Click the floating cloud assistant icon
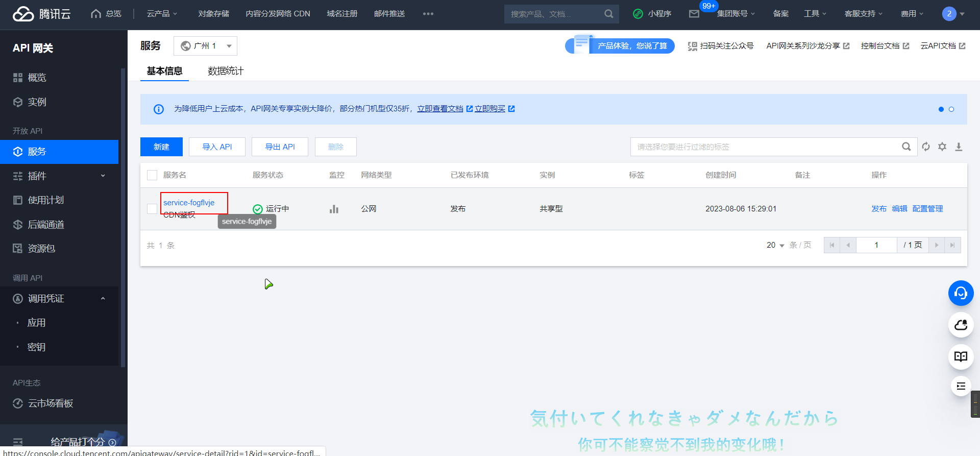The height and width of the screenshot is (456, 980). point(961,325)
